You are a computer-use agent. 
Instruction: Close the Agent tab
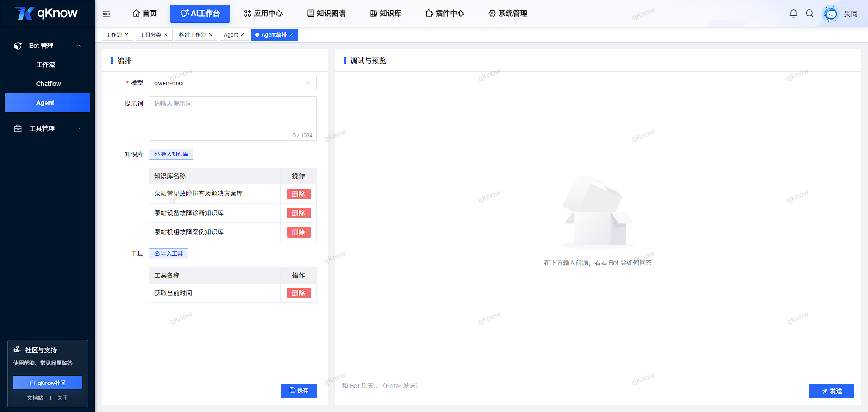(x=242, y=35)
